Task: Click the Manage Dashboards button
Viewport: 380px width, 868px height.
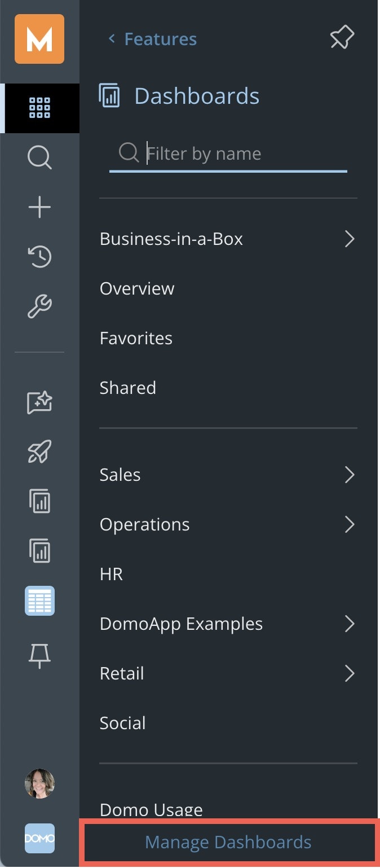Action: pyautogui.click(x=228, y=842)
